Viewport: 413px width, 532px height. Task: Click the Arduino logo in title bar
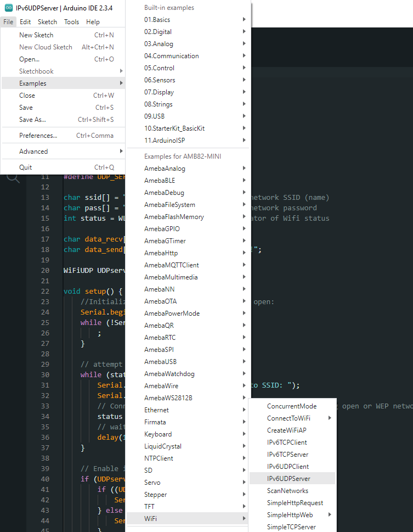tap(8, 7)
